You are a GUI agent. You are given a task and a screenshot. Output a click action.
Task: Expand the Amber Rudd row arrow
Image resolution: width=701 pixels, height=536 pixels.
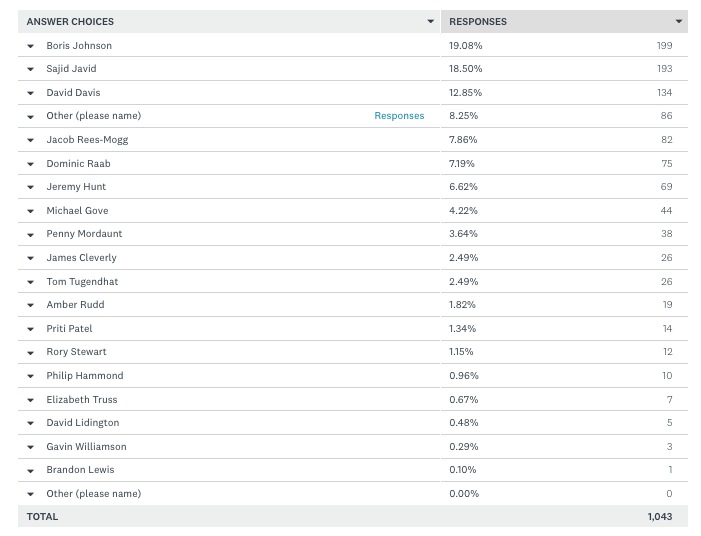32,305
